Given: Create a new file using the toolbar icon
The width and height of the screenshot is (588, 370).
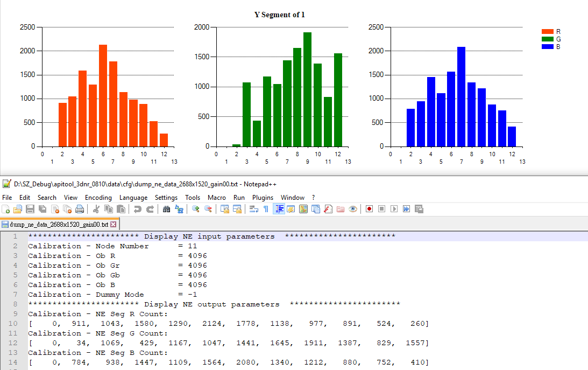Looking at the screenshot, I should (x=6, y=209).
